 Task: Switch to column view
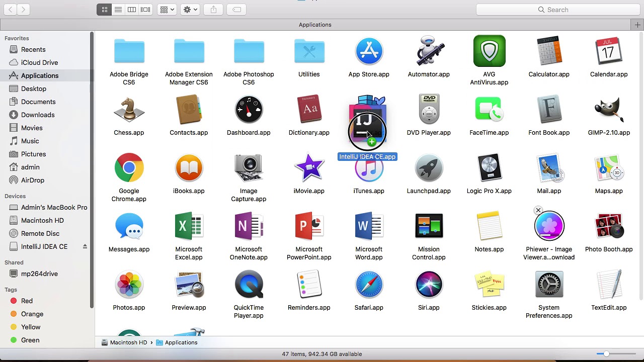[132, 10]
